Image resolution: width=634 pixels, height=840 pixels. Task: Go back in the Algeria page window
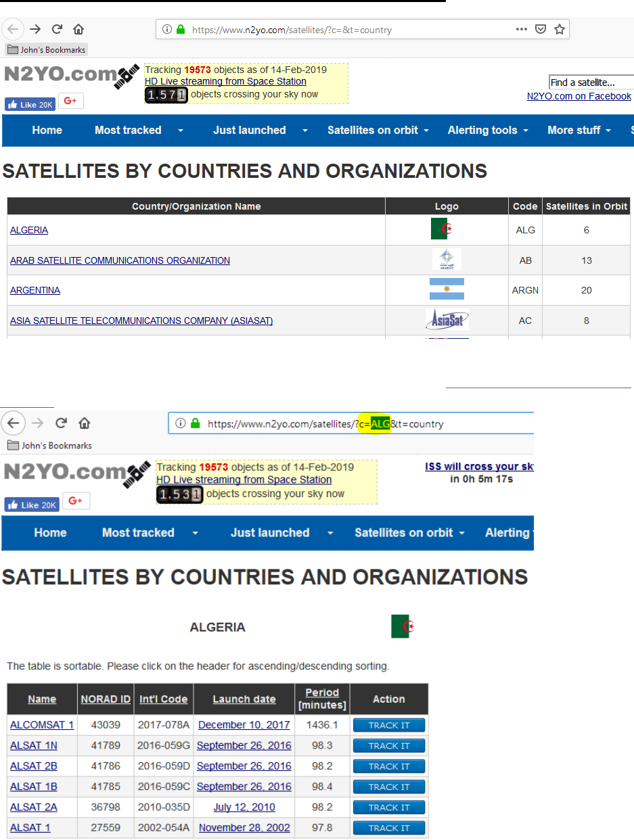13,423
